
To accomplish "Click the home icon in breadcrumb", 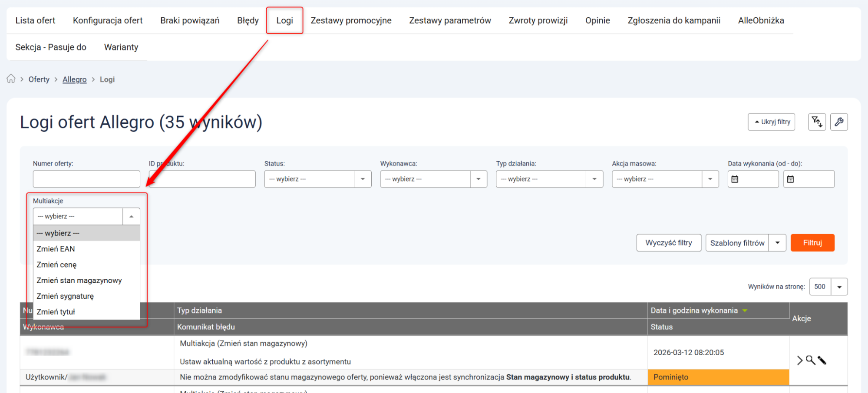I will tap(11, 79).
